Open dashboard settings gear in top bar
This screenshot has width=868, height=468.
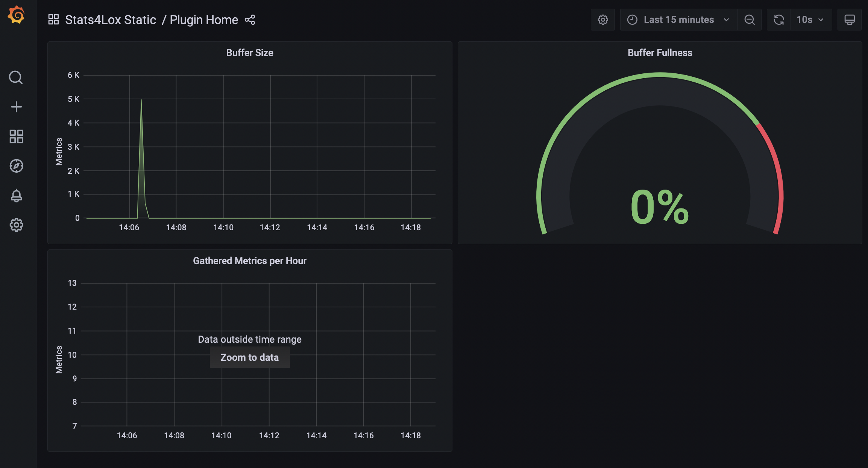(x=602, y=20)
